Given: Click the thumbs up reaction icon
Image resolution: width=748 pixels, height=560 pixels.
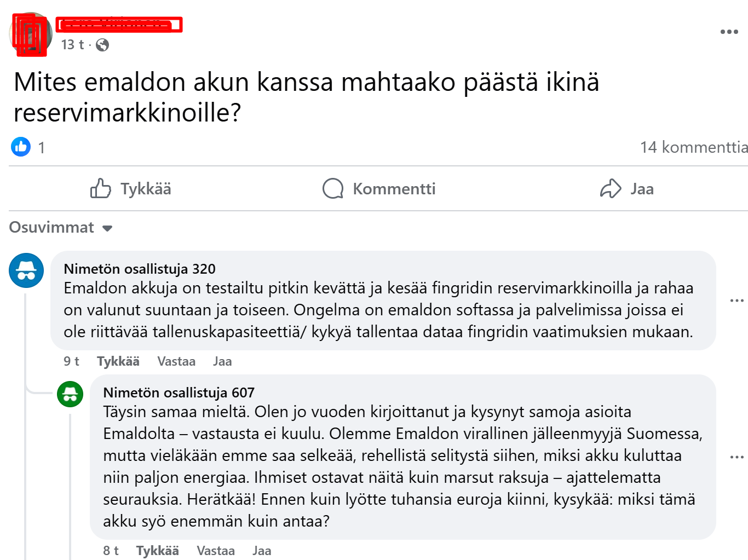Looking at the screenshot, I should (x=20, y=147).
